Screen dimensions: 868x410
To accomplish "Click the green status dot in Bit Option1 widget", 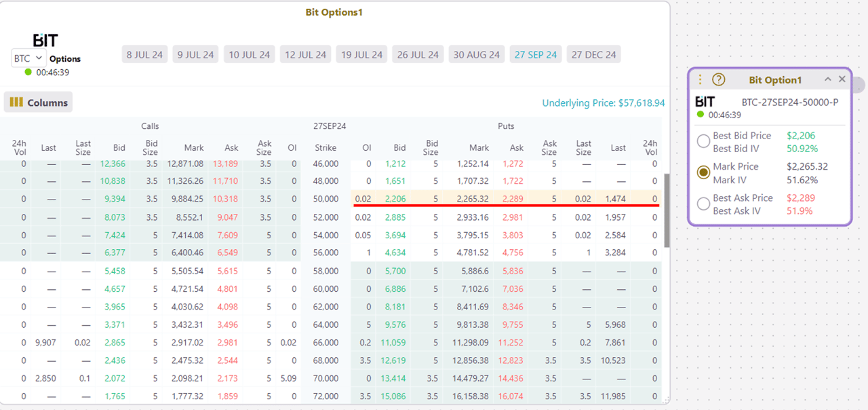I will (701, 115).
